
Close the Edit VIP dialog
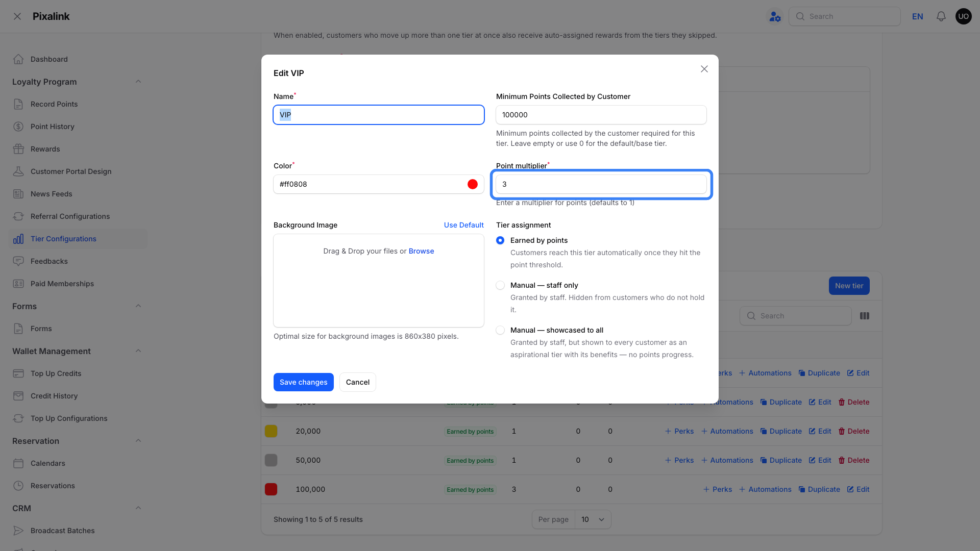[x=704, y=69]
